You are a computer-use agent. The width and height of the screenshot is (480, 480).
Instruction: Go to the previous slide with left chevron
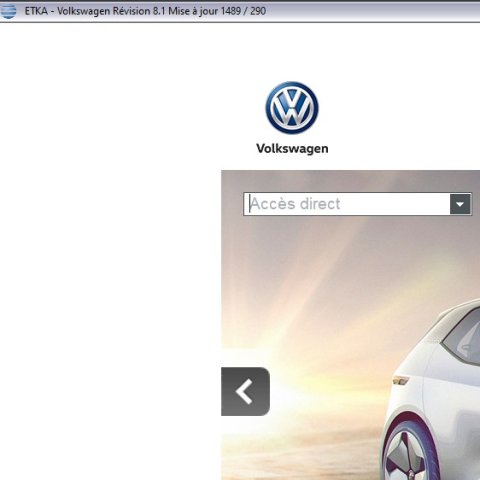click(x=245, y=391)
